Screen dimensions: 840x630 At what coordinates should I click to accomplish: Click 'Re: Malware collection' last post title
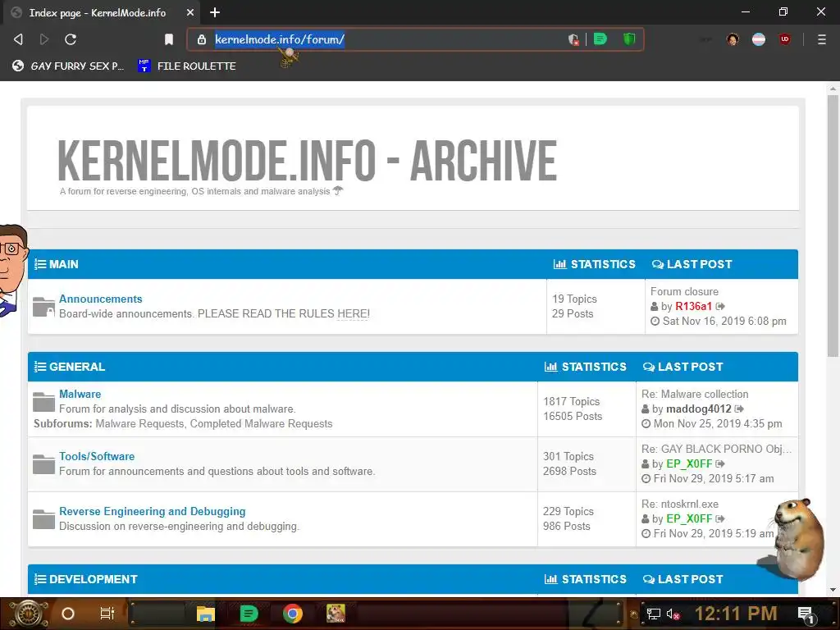click(x=695, y=394)
